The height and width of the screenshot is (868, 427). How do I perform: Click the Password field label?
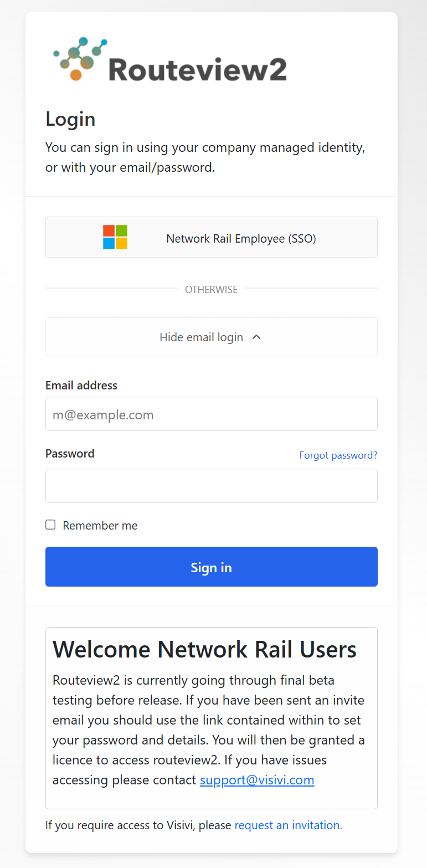coord(70,454)
